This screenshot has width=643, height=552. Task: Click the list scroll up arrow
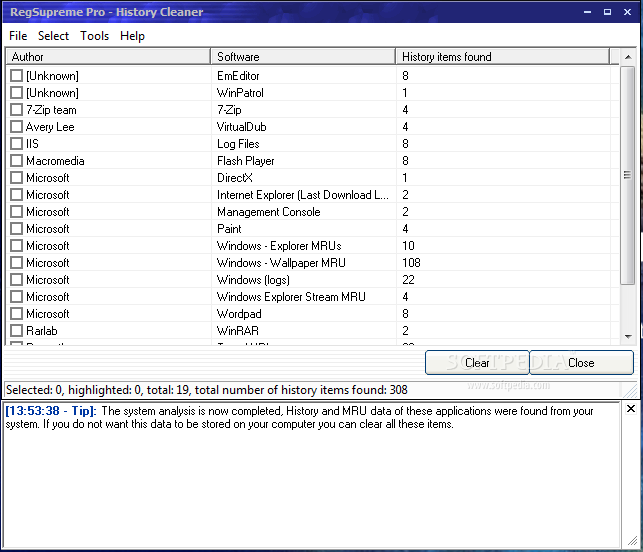628,57
